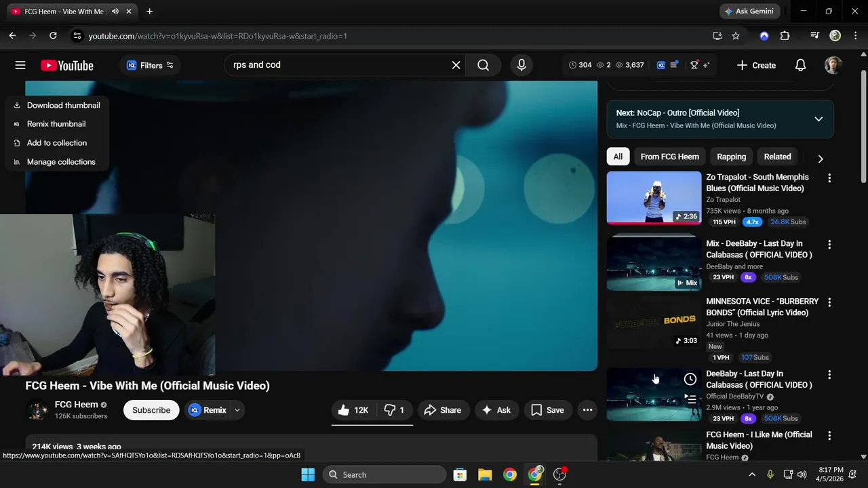Dislike the video
Screen dimensions: 868x488
394,410
